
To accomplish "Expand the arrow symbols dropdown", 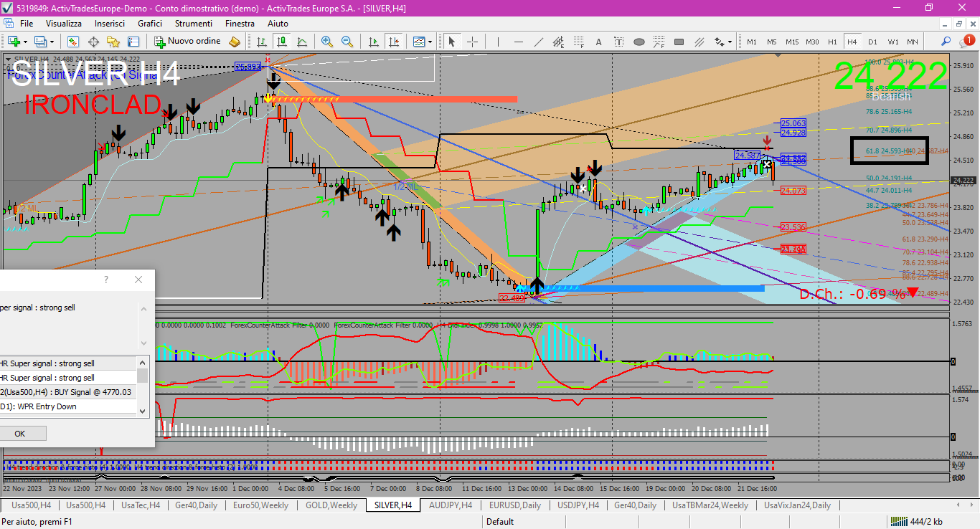I will pyautogui.click(x=730, y=42).
